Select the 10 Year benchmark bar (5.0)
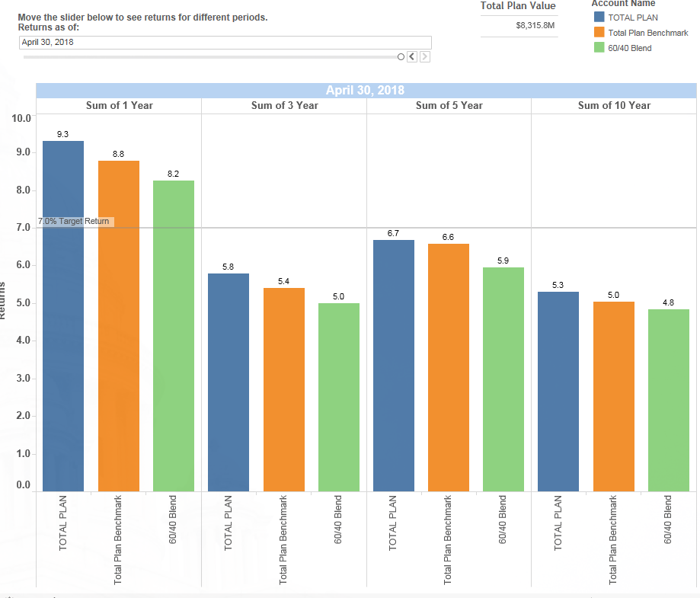The height and width of the screenshot is (598, 700). click(614, 397)
